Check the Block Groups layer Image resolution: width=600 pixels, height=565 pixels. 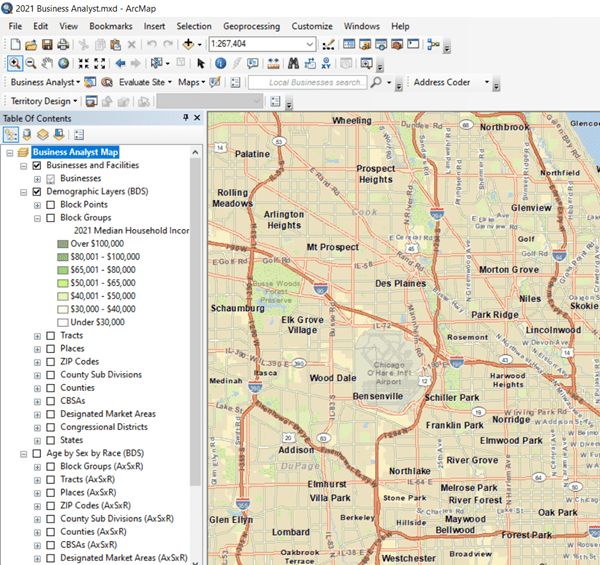coord(51,218)
